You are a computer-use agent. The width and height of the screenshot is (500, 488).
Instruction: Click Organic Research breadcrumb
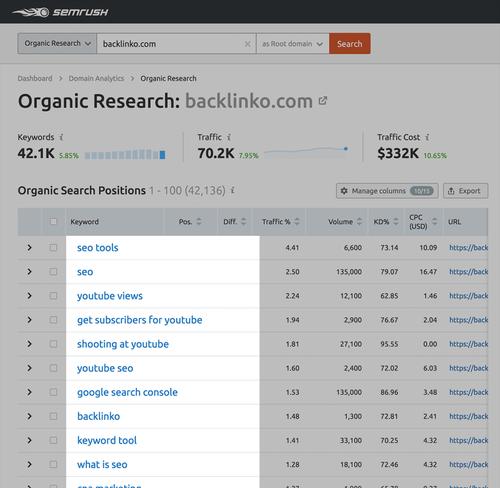click(x=168, y=78)
